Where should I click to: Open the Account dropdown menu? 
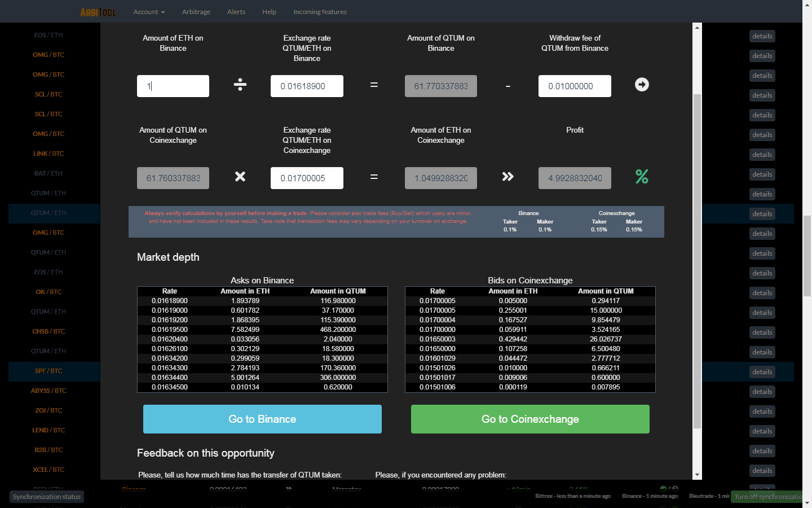pyautogui.click(x=149, y=12)
